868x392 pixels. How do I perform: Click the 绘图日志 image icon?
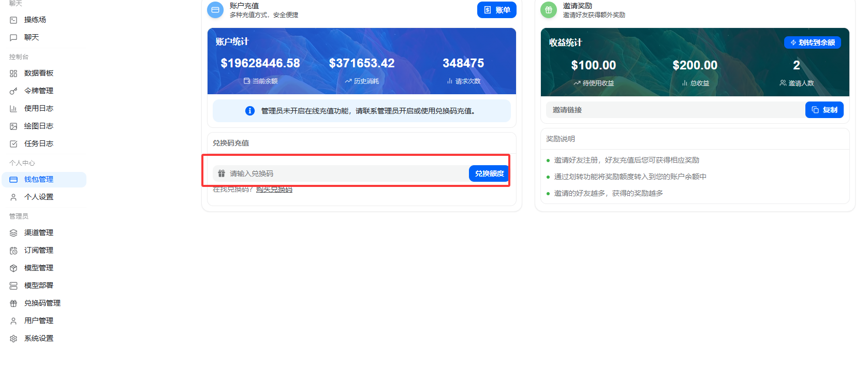click(x=13, y=126)
